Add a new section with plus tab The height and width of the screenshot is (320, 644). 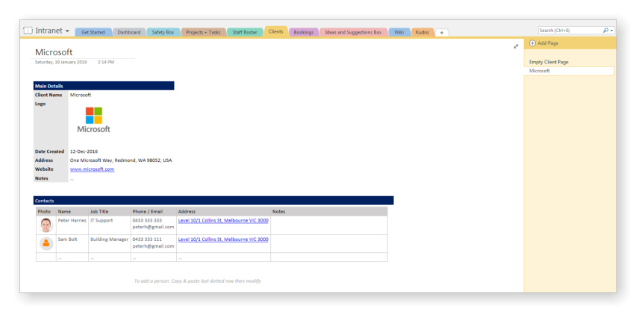tap(442, 33)
